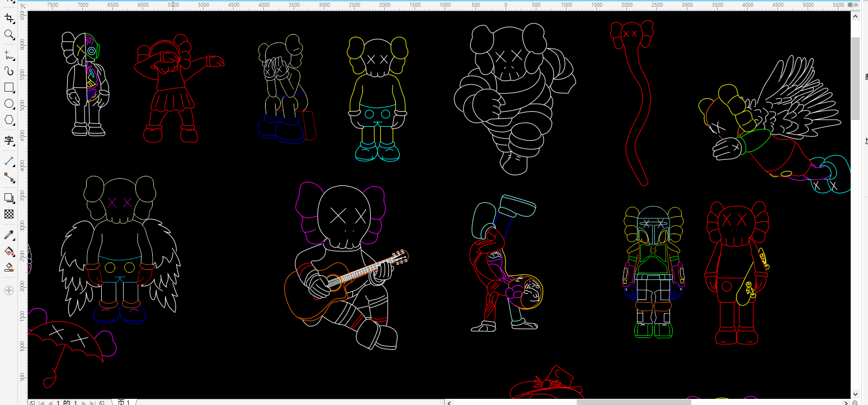Select the Connector tool
Image resolution: width=868 pixels, height=405 pixels.
click(9, 178)
